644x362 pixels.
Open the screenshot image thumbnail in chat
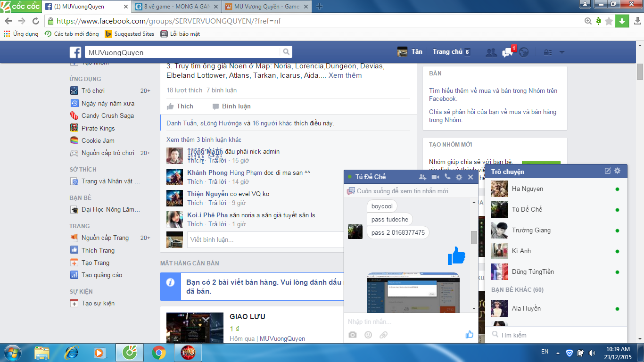tap(413, 292)
